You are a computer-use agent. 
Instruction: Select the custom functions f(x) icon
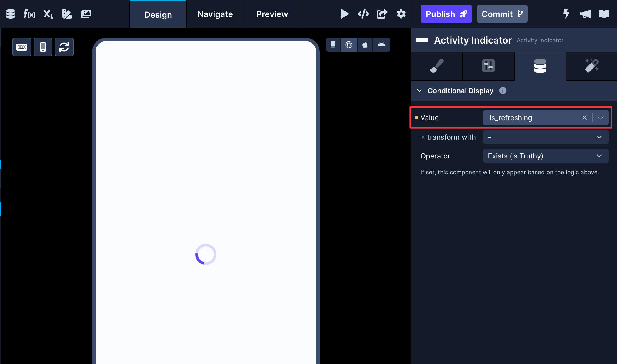[29, 14]
